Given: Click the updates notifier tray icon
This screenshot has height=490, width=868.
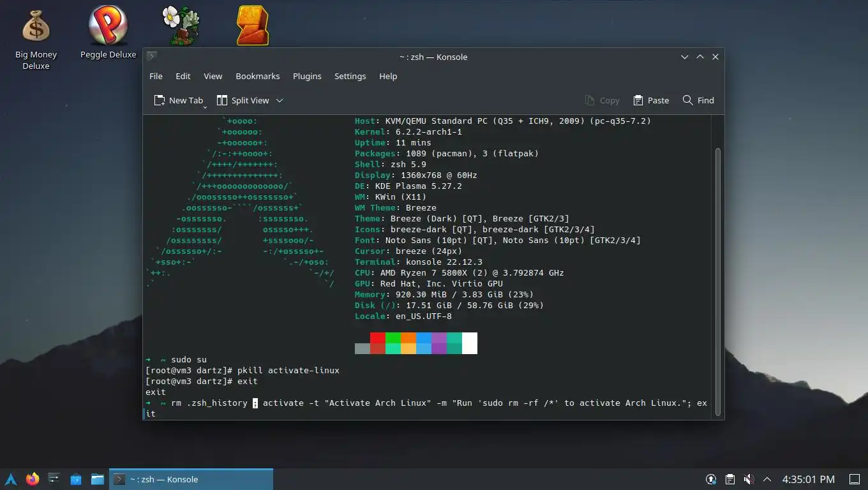Looking at the screenshot, I should pyautogui.click(x=711, y=479).
